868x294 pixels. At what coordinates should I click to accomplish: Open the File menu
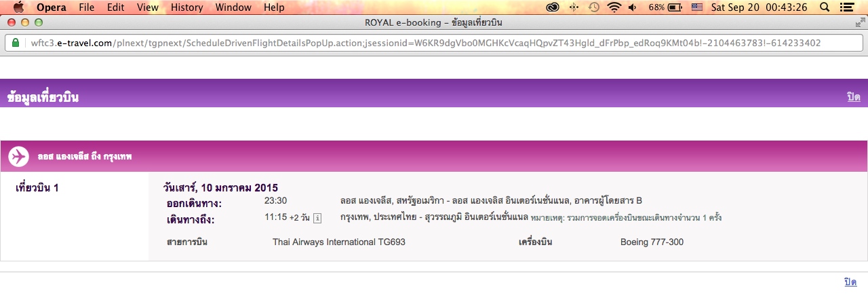tap(86, 7)
